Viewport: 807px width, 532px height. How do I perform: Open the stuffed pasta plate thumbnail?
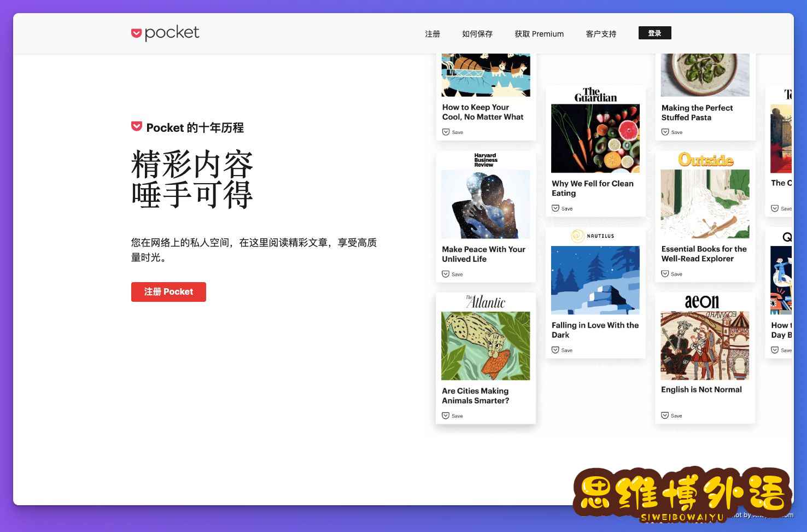tap(705, 75)
